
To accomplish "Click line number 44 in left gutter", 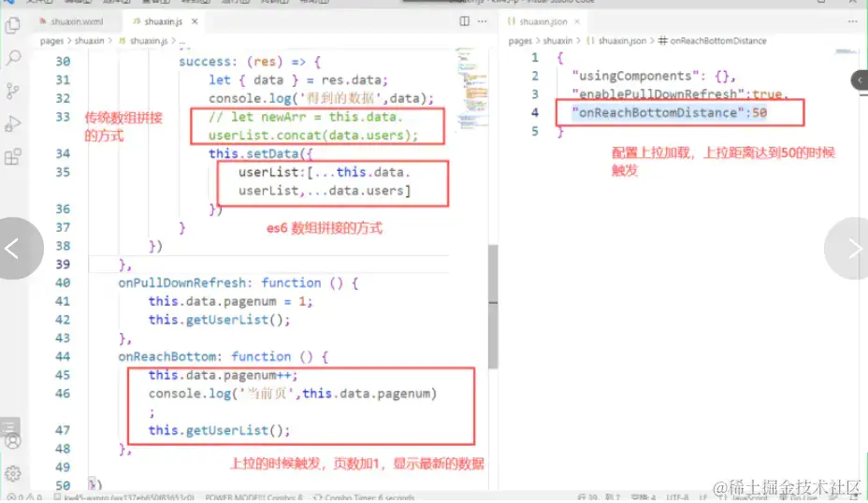I will (x=63, y=356).
